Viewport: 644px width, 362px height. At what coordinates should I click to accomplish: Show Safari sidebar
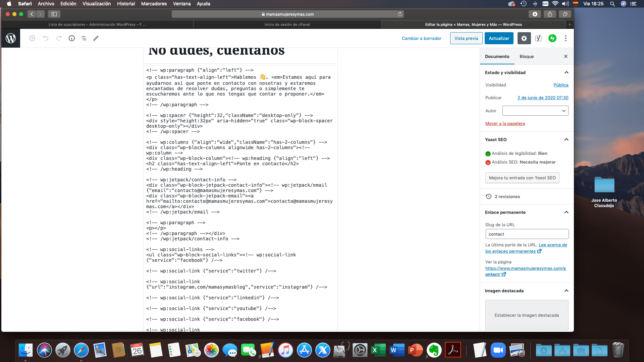(x=54, y=14)
